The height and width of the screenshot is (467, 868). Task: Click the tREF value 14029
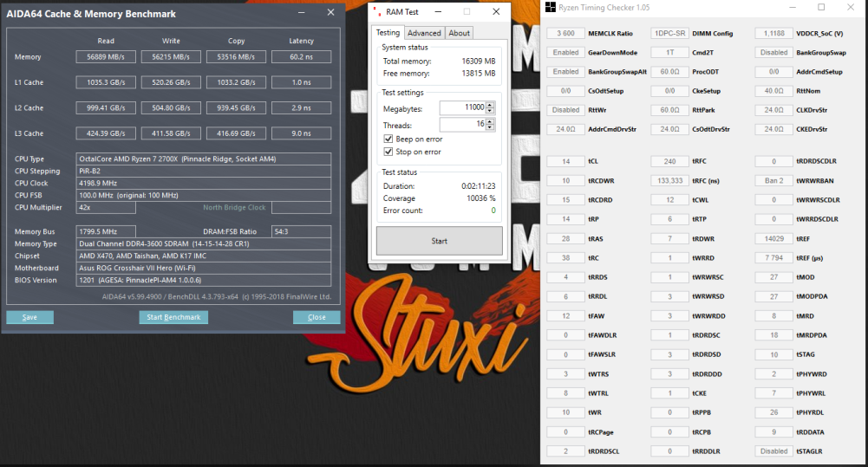[773, 239]
